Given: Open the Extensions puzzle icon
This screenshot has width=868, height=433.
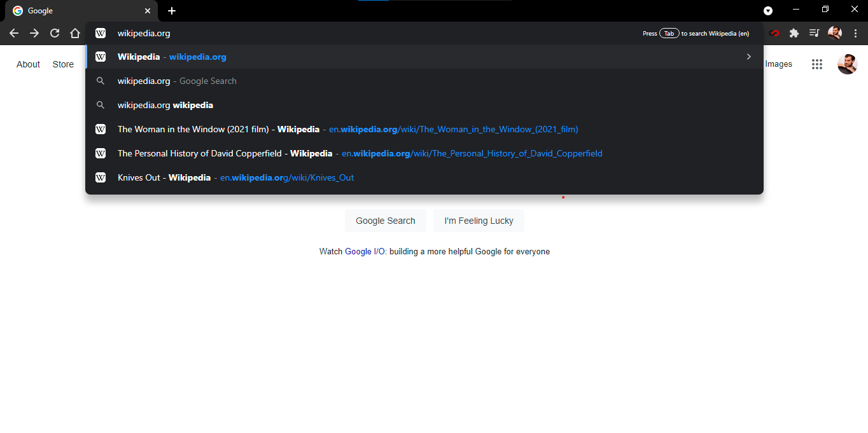Looking at the screenshot, I should (794, 33).
